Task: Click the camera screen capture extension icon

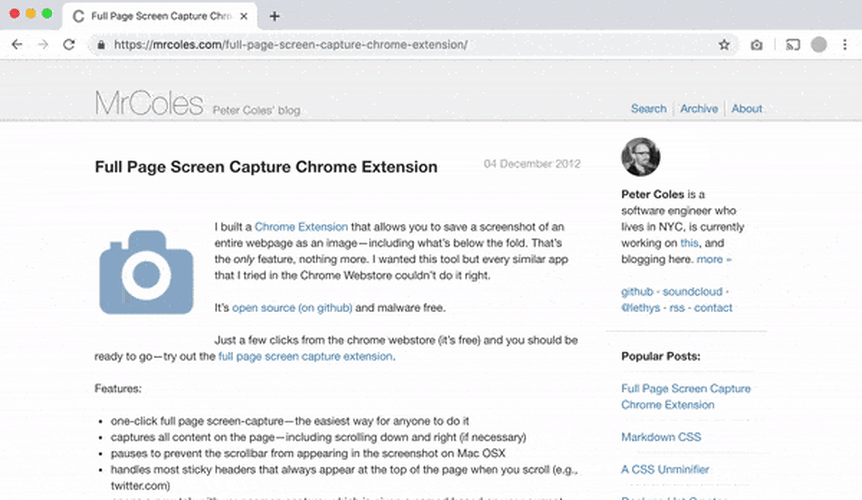Action: (x=756, y=45)
